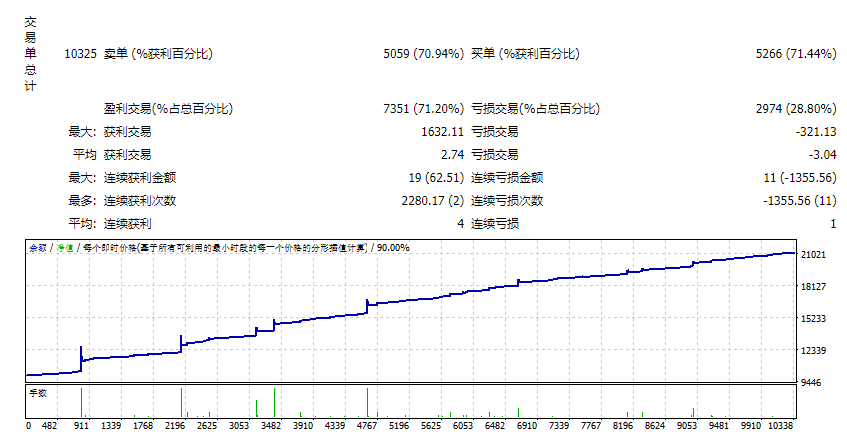Click the x-axis label 10338
847x439 pixels.
tap(780, 426)
